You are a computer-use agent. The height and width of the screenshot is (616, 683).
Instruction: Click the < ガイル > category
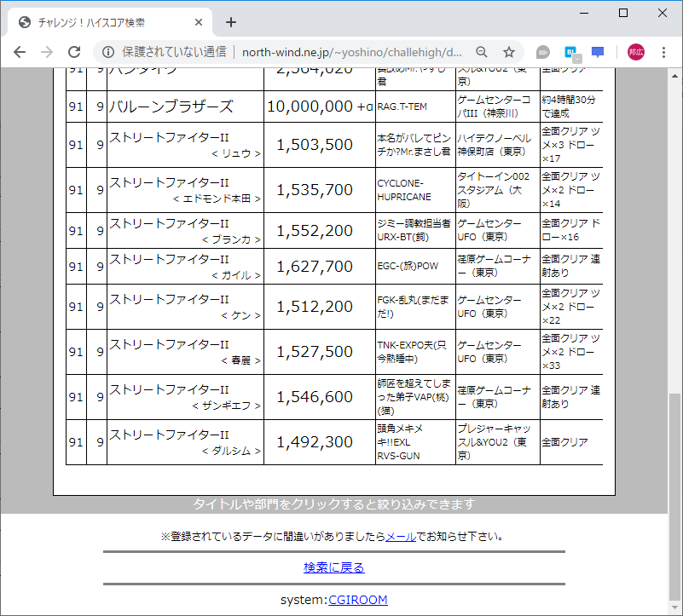[236, 275]
